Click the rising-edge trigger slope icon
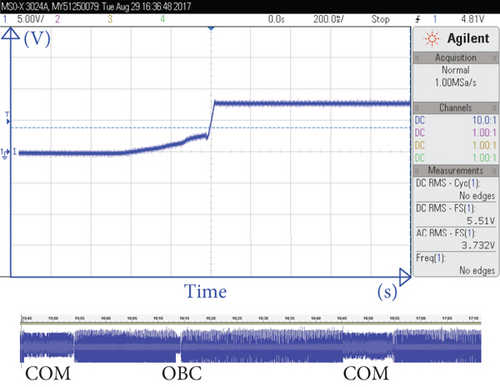Viewport: 500px width, 387px height. coord(418,19)
